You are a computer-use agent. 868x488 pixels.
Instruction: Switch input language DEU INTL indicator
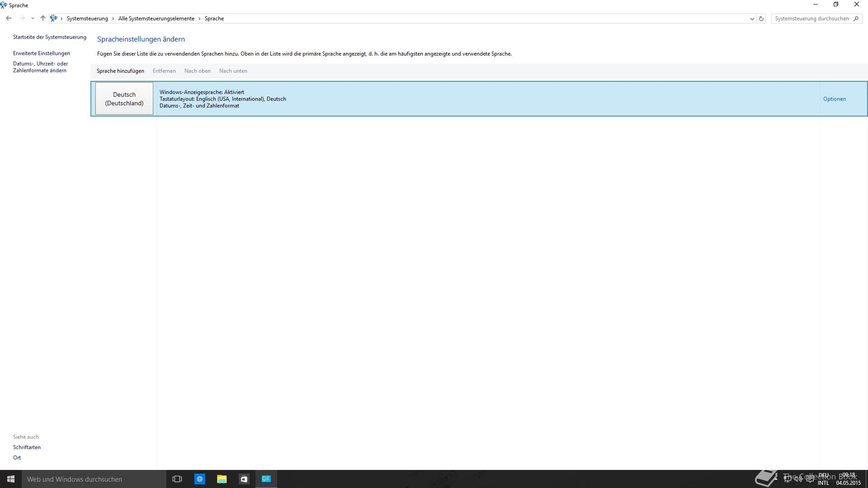[x=823, y=479]
